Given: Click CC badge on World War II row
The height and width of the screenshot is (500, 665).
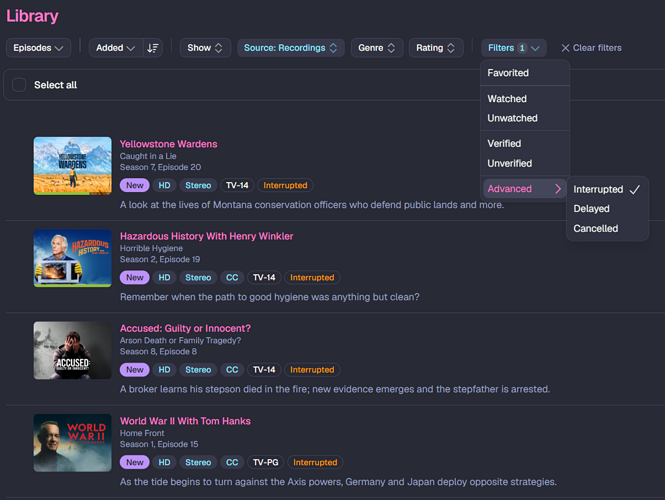Looking at the screenshot, I should tap(232, 462).
